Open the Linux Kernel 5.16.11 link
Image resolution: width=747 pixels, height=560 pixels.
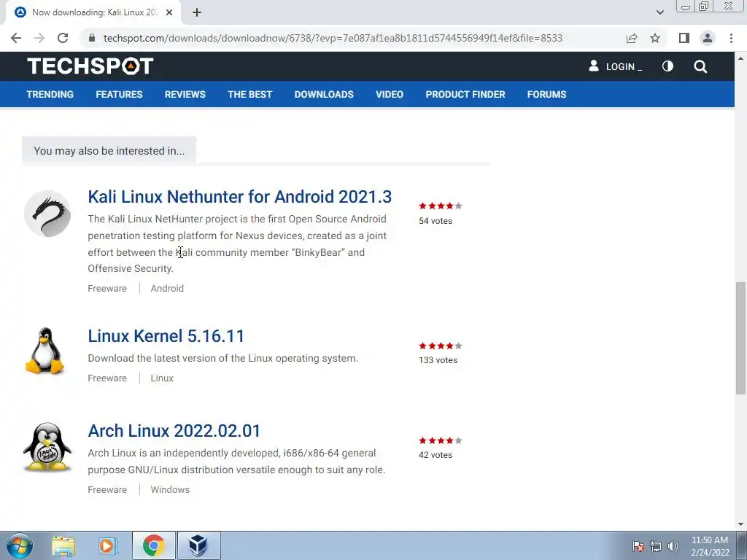166,336
